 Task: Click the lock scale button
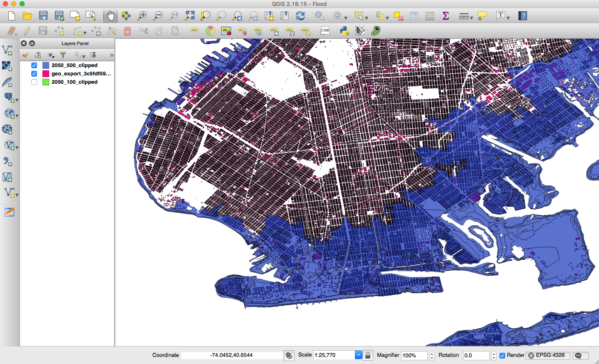point(368,355)
